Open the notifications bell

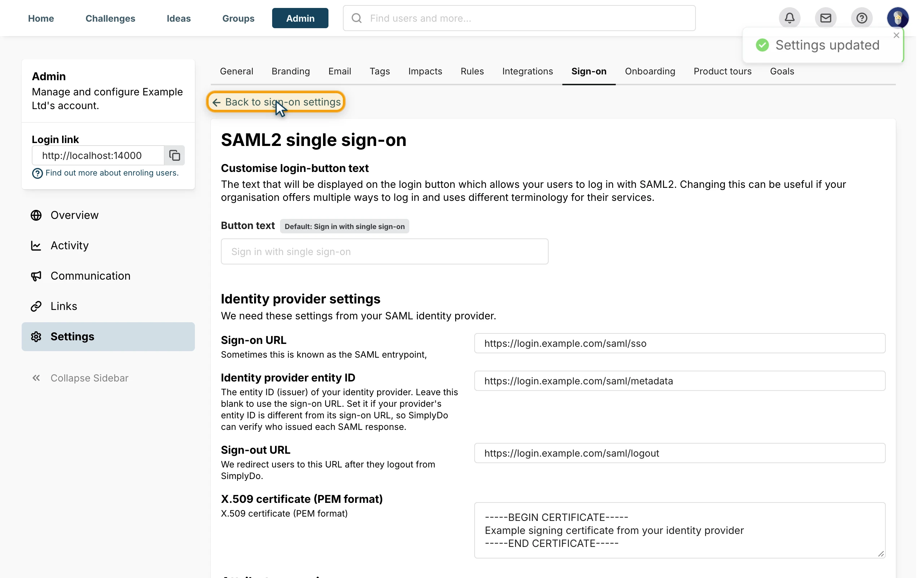tap(790, 18)
